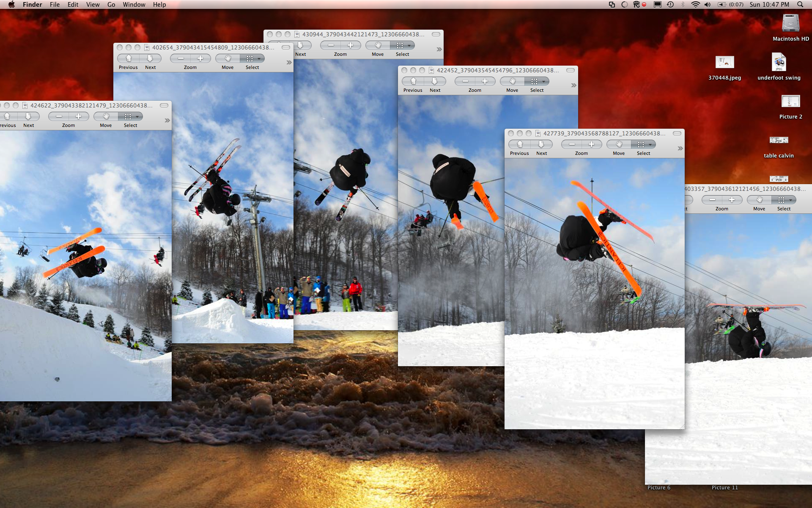Select the Macintosh HD drive icon
This screenshot has height=508, width=812.
click(790, 24)
